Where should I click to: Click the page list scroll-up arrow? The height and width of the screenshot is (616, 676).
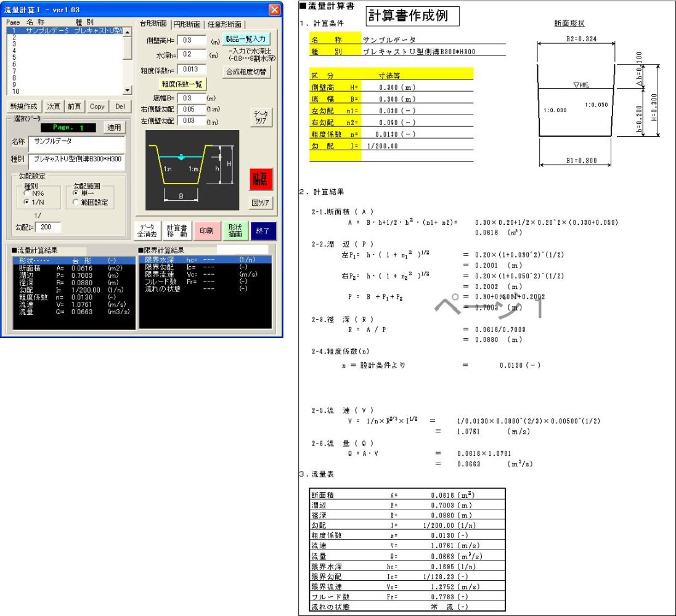point(128,32)
